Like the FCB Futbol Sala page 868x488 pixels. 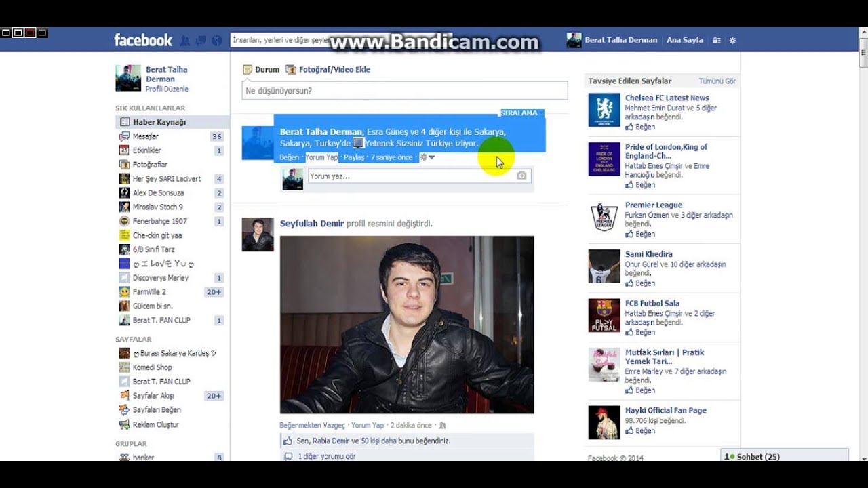[640, 332]
